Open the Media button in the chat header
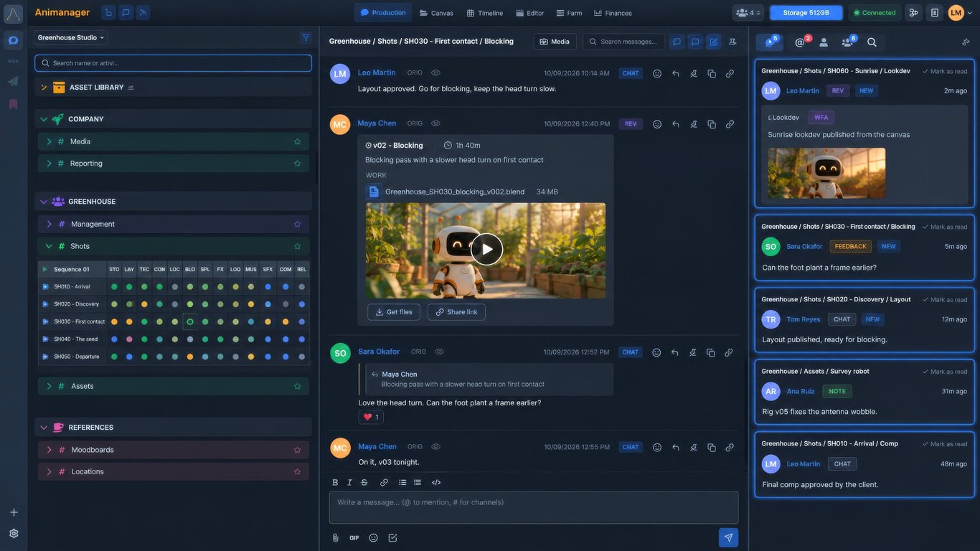Image resolution: width=980 pixels, height=551 pixels. 555,42
